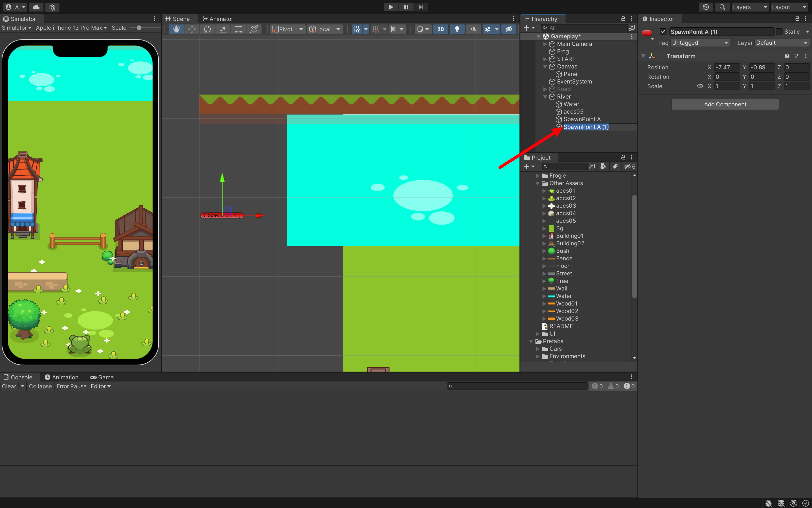Click the Hierarchy search field

pos(584,28)
